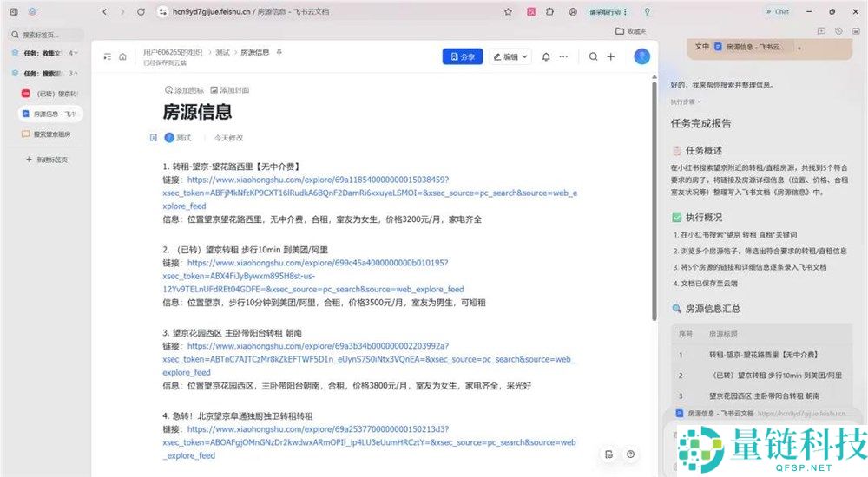Image resolution: width=868 pixels, height=477 pixels.
Task: Open notifications bell in document toolbar
Action: click(x=546, y=56)
